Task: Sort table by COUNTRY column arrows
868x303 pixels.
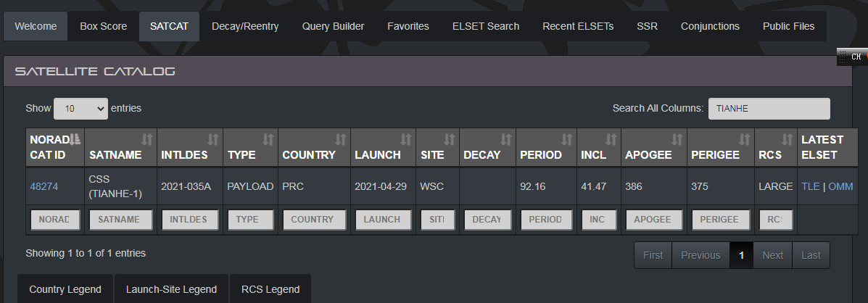Action: [x=340, y=138]
